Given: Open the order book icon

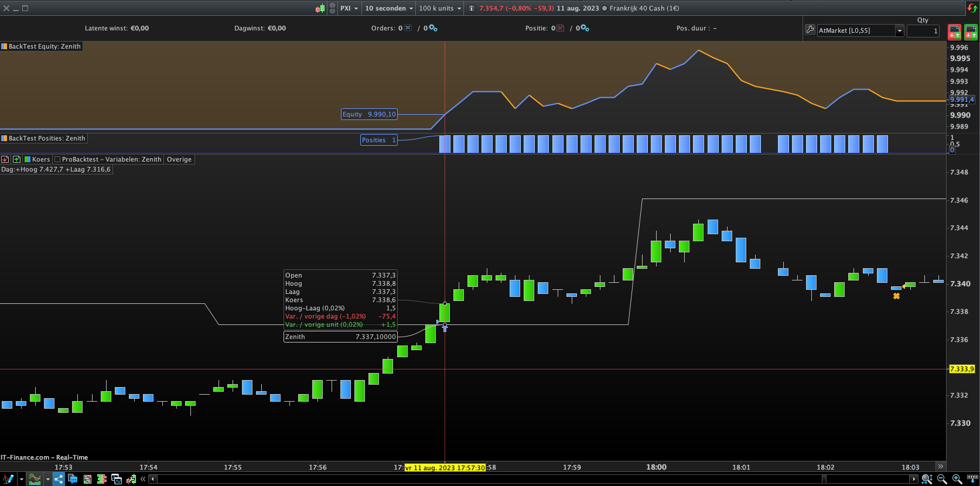Looking at the screenshot, I should point(102,479).
